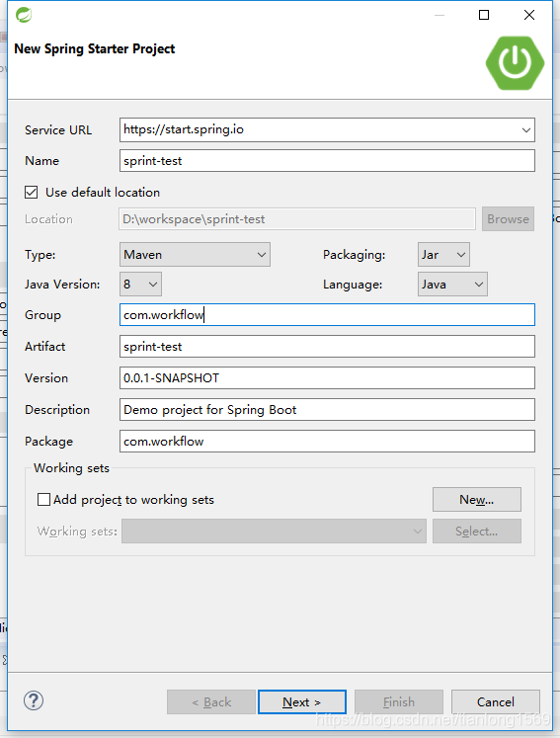Open the disabled Working sets combo box
This screenshot has height=738, width=560.
click(274, 531)
